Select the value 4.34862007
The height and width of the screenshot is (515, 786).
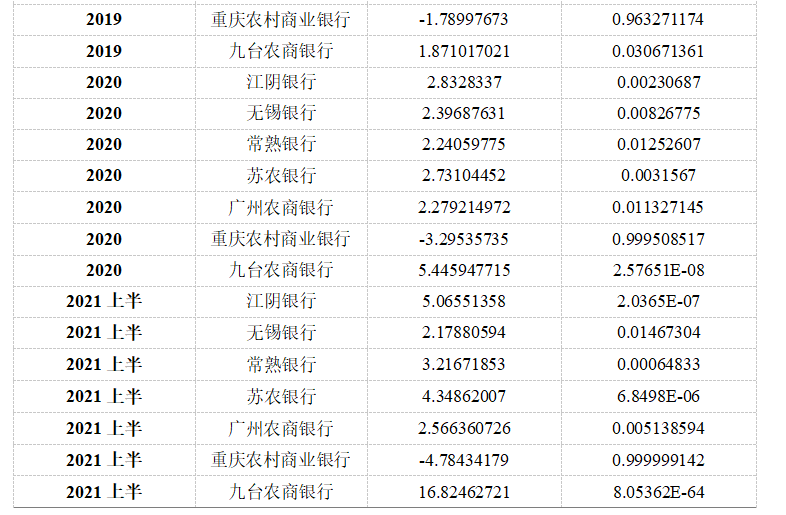[x=464, y=397]
